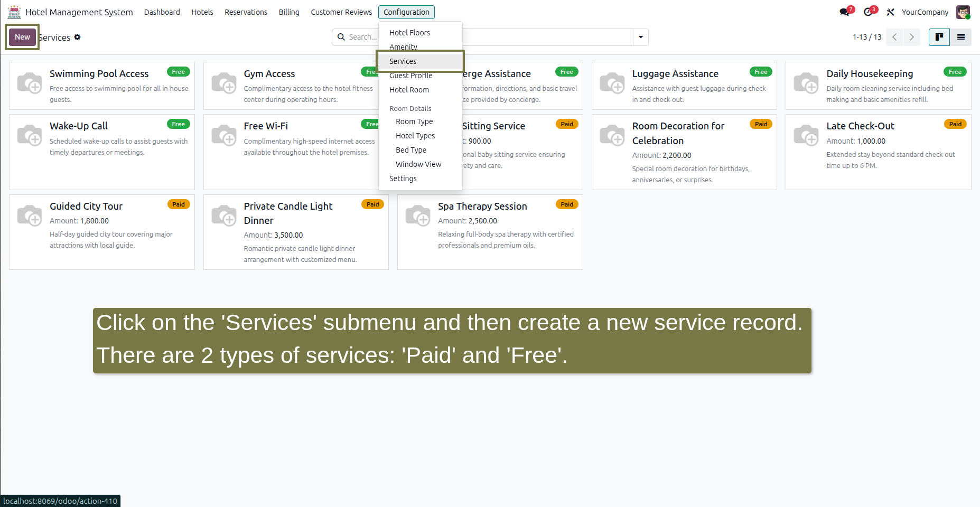980x507 pixels.
Task: Click the search magnifier icon
Action: 341,37
